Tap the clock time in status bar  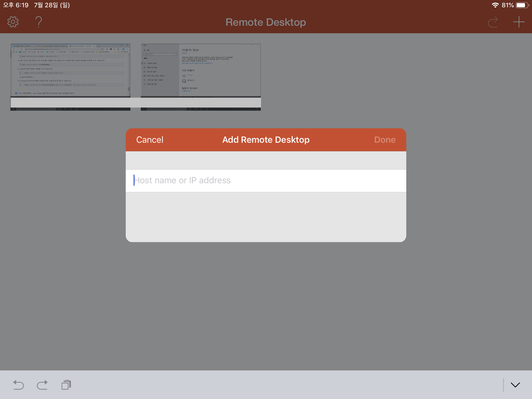click(x=16, y=5)
